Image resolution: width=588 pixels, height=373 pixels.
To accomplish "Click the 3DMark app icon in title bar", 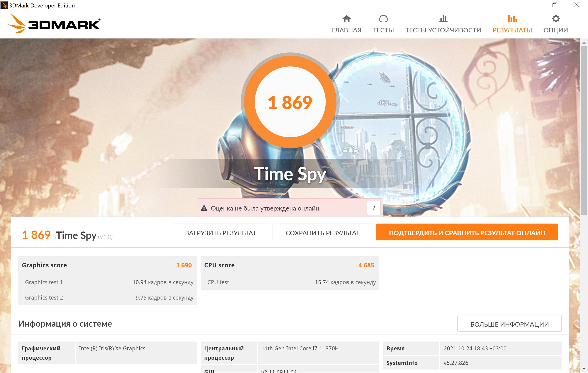I will coord(4,5).
